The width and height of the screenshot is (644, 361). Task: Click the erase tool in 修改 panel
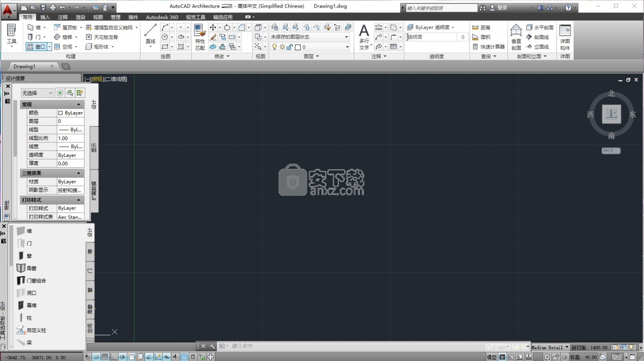click(x=213, y=37)
